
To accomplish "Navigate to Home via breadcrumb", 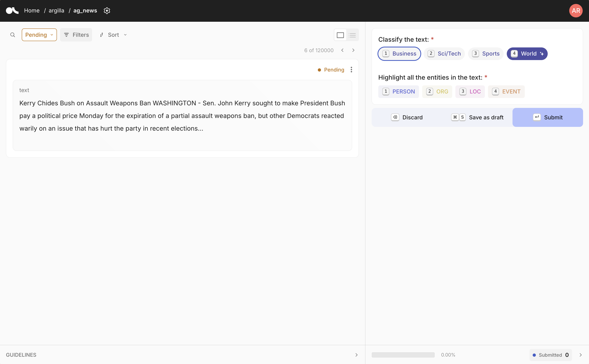I will pos(32,11).
